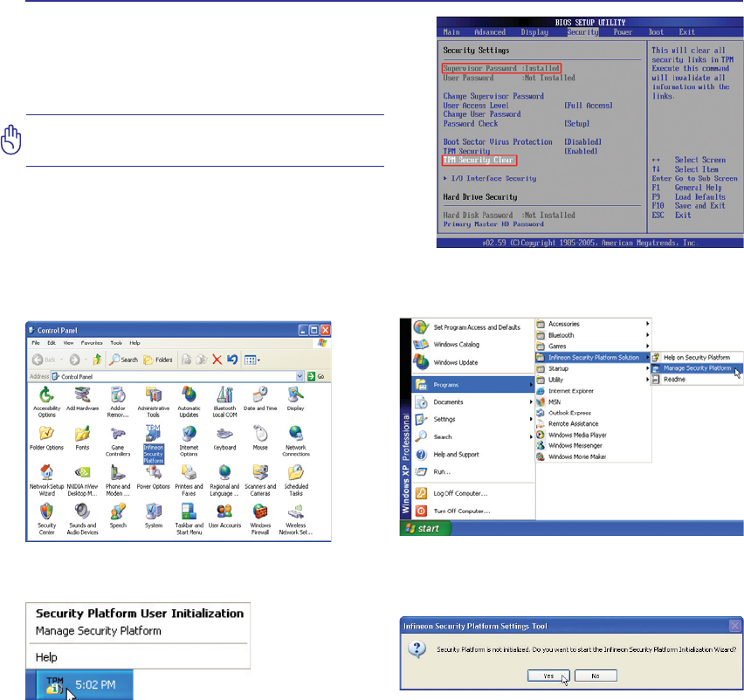Click the Control Panel address field

pos(173,376)
